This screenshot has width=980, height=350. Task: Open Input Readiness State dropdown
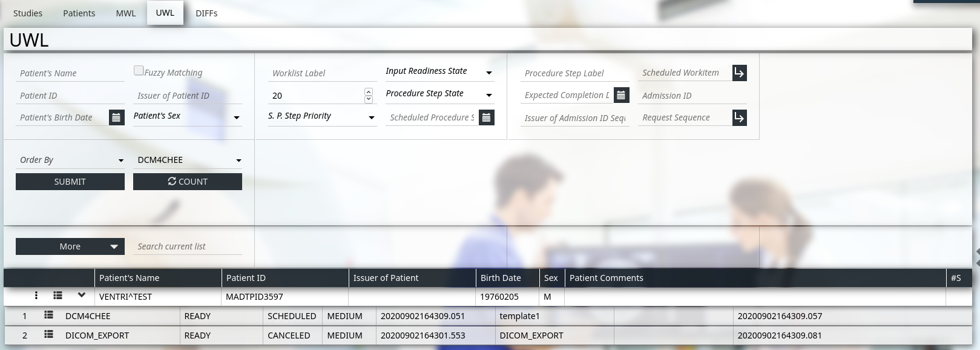(440, 71)
